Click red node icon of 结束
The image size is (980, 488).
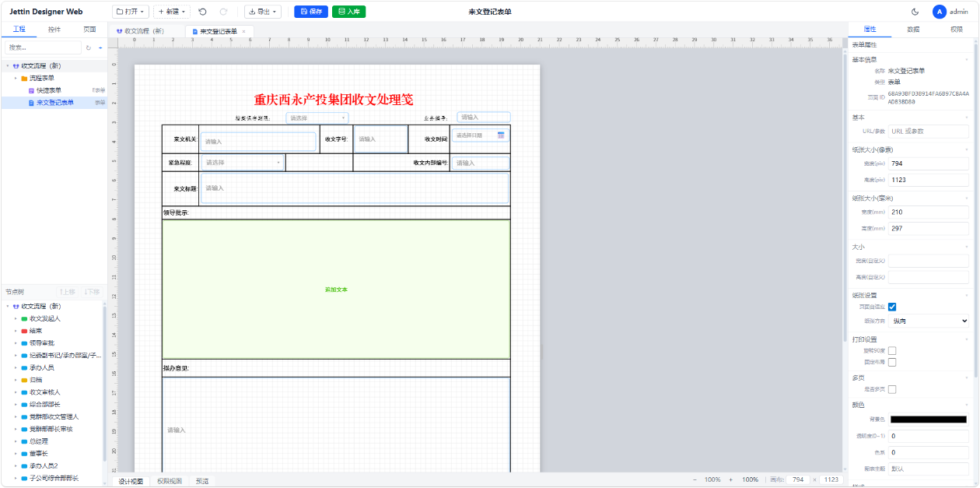(24, 331)
